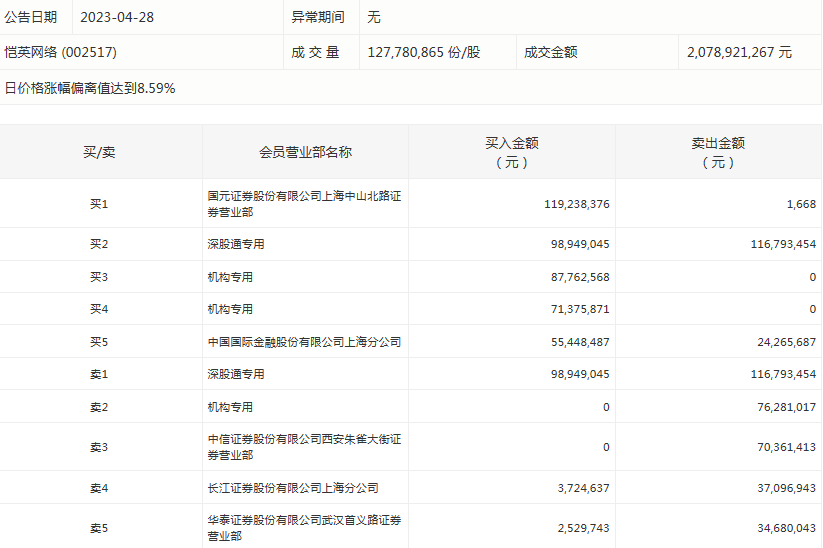The image size is (823, 548).
Task: Select 机构专用 in the 买4 row
Action: tap(230, 309)
